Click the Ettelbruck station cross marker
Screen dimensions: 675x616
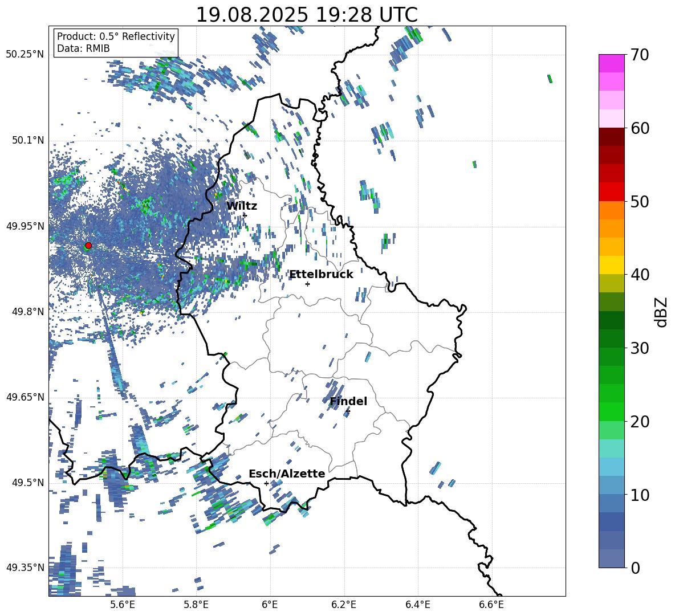[307, 284]
